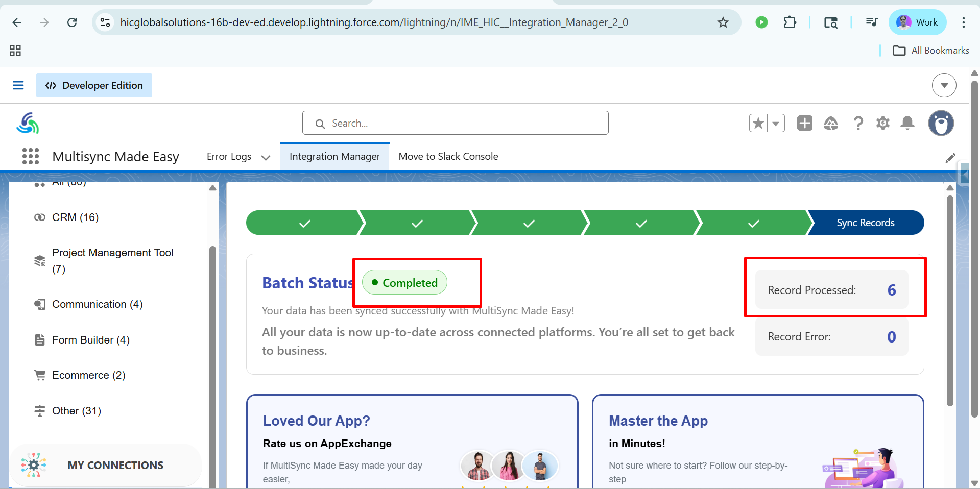Open the browser extensions puzzle icon

(x=790, y=22)
